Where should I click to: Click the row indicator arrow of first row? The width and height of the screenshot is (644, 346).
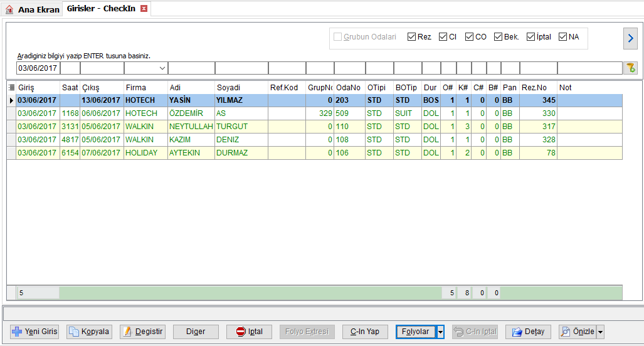point(11,100)
